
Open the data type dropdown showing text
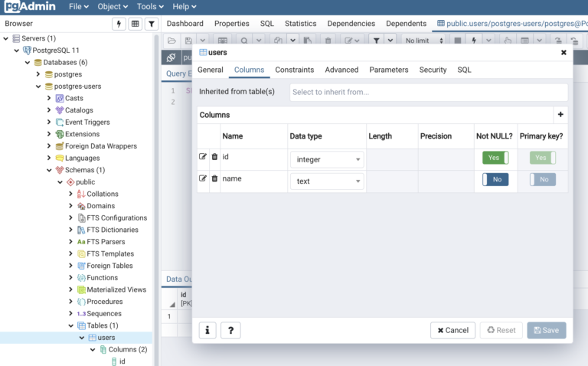pos(326,181)
